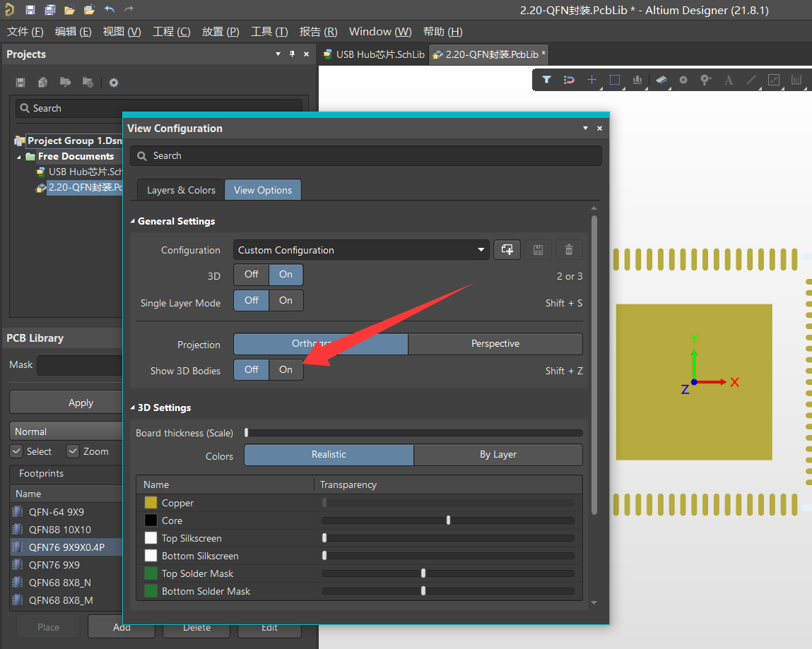This screenshot has width=812, height=649.
Task: Select the Project Group 1 tree item
Action: click(74, 141)
